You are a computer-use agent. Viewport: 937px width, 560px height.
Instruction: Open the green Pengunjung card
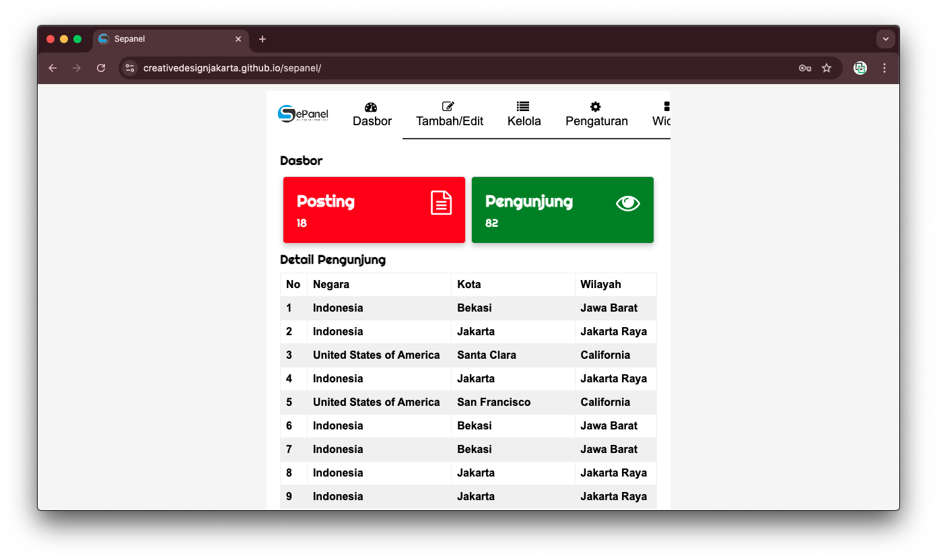(563, 210)
